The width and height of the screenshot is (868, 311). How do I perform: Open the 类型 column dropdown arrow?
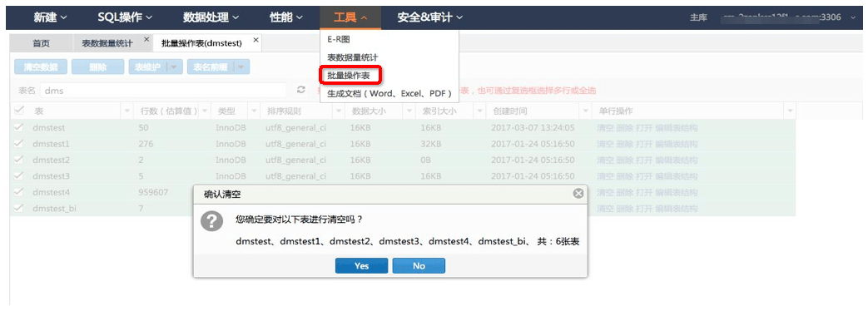(255, 111)
